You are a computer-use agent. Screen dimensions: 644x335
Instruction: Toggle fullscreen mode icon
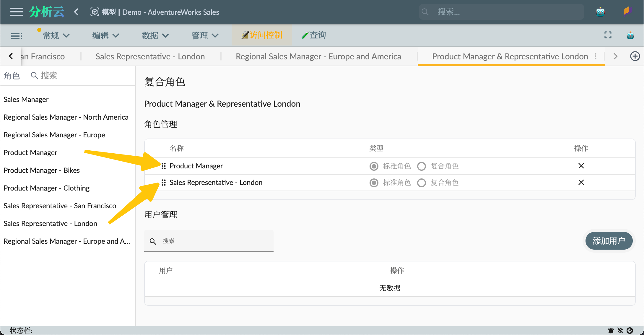[x=608, y=35]
